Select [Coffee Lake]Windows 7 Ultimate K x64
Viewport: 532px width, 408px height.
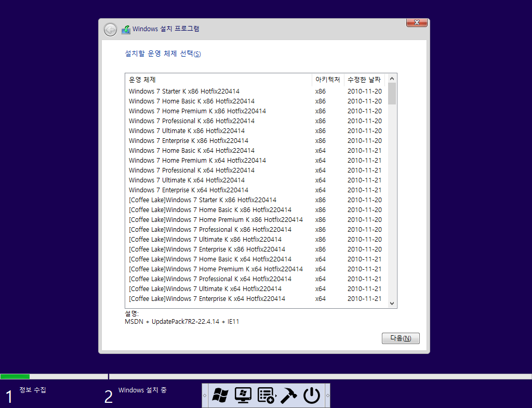[256, 288]
